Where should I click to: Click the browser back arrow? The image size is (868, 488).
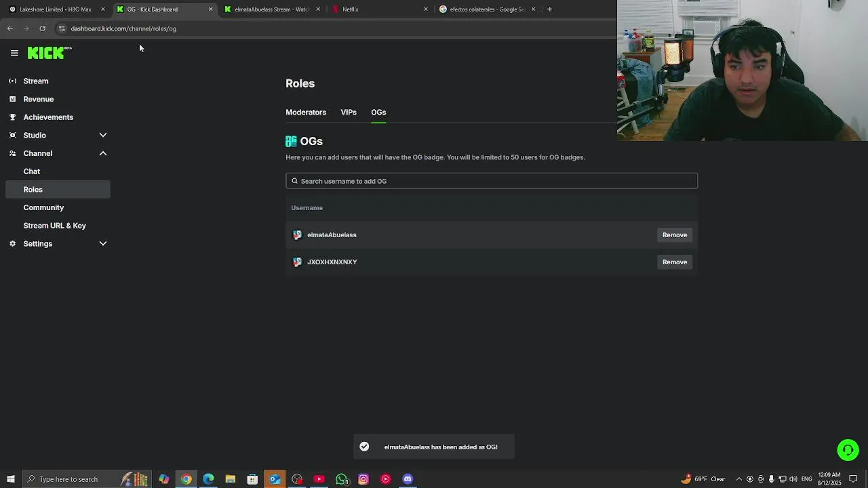click(x=10, y=28)
